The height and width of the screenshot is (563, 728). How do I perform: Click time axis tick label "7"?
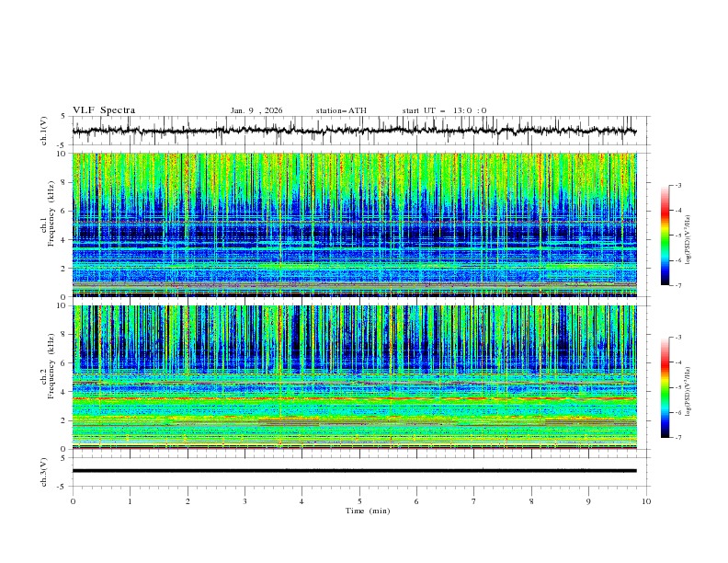[474, 501]
